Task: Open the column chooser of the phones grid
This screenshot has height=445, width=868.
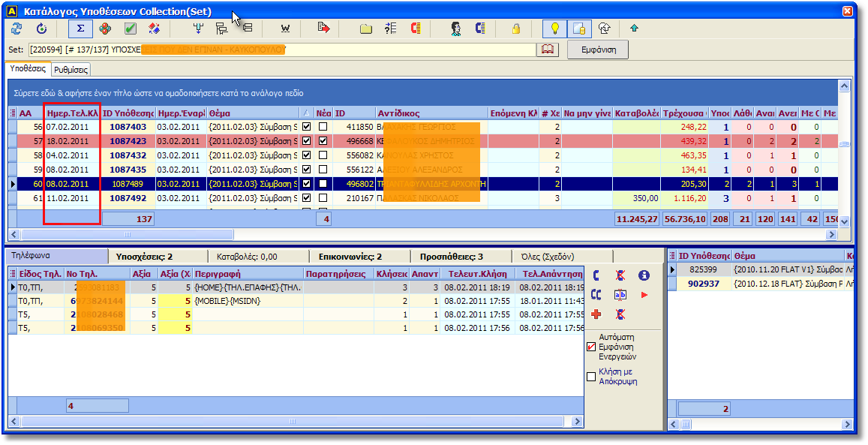Action: click(x=13, y=273)
